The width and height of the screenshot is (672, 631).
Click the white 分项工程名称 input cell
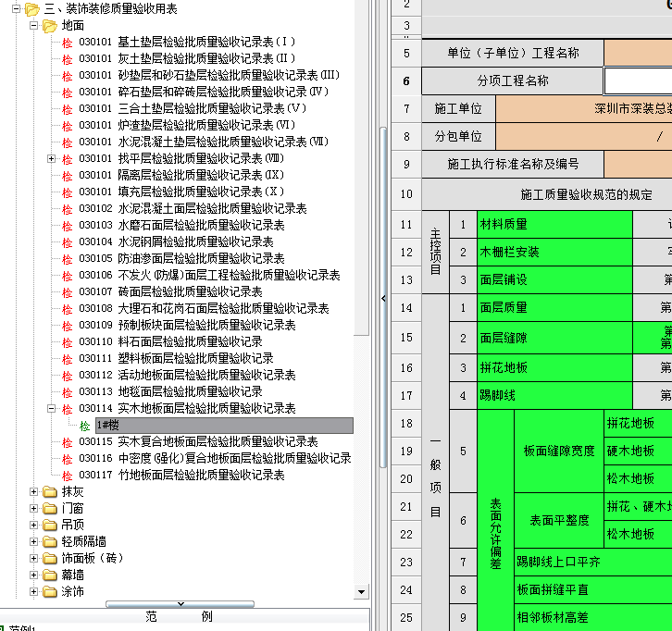[638, 81]
